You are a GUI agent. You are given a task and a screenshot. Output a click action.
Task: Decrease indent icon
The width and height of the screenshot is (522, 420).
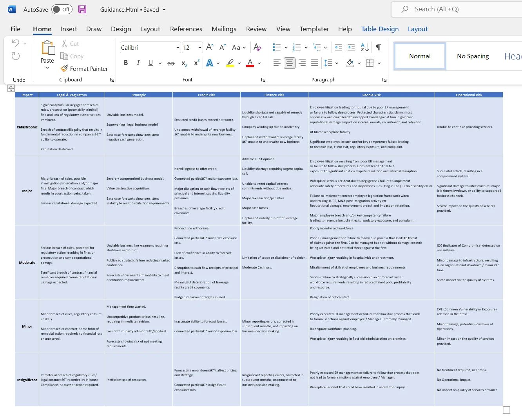click(x=339, y=47)
